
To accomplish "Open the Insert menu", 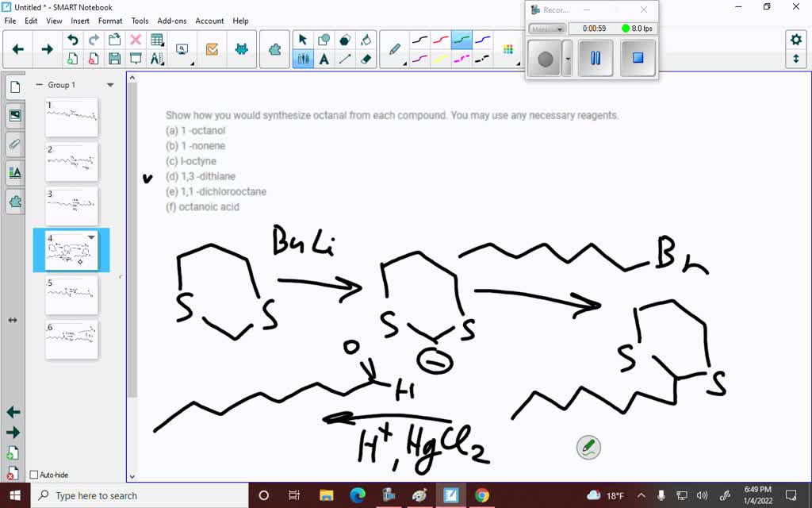I will click(x=80, y=21).
